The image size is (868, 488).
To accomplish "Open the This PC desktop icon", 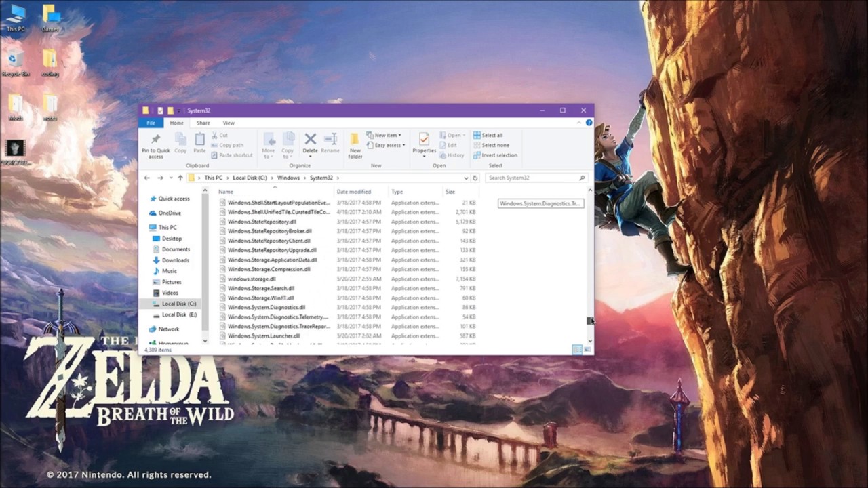I will tap(15, 18).
